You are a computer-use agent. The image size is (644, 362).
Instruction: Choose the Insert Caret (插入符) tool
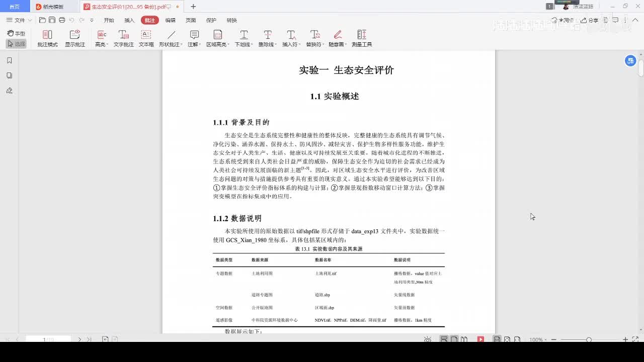tap(290, 38)
